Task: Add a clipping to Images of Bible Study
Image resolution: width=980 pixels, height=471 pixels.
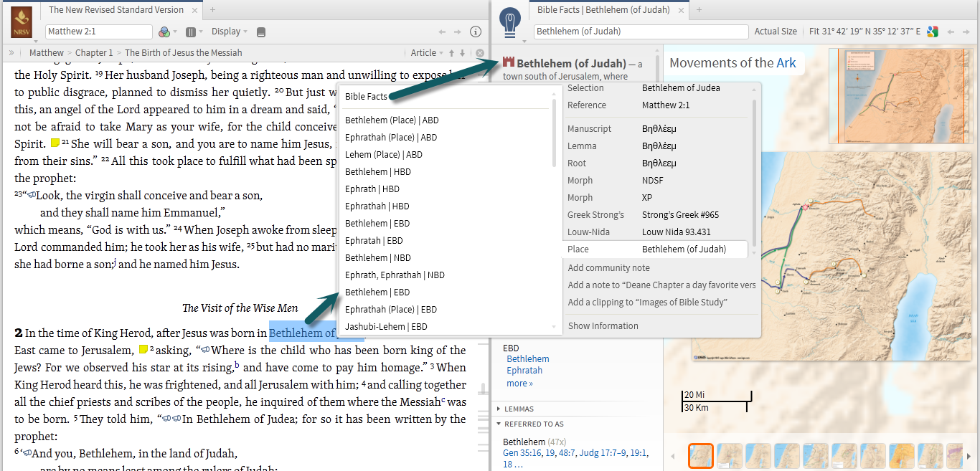Action: [648, 303]
